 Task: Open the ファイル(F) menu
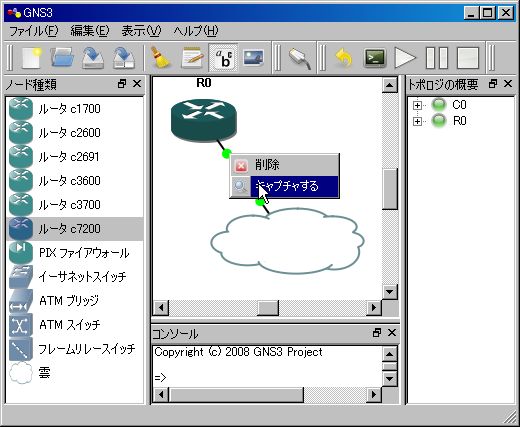coord(33,31)
